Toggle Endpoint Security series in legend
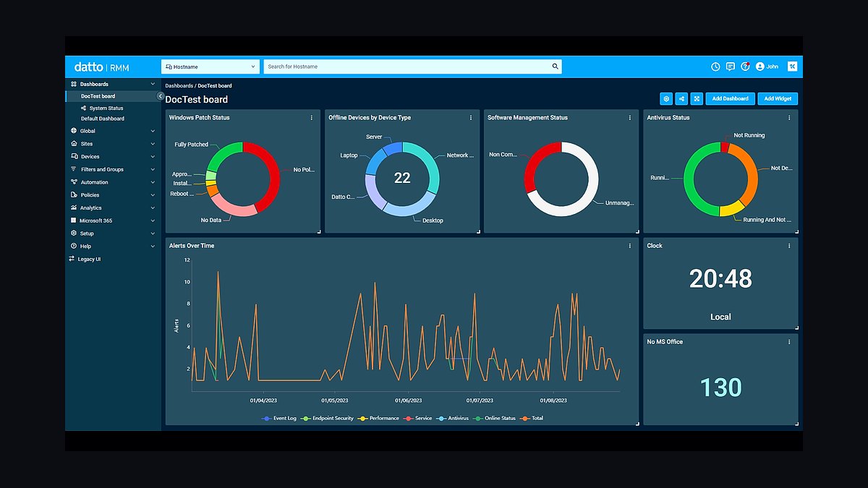 (x=328, y=419)
